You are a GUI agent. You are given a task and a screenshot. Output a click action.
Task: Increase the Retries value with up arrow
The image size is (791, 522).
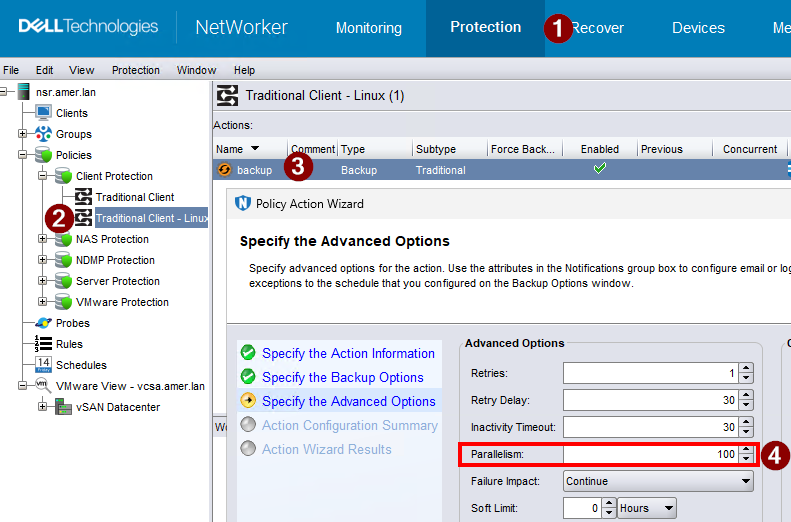(x=746, y=368)
